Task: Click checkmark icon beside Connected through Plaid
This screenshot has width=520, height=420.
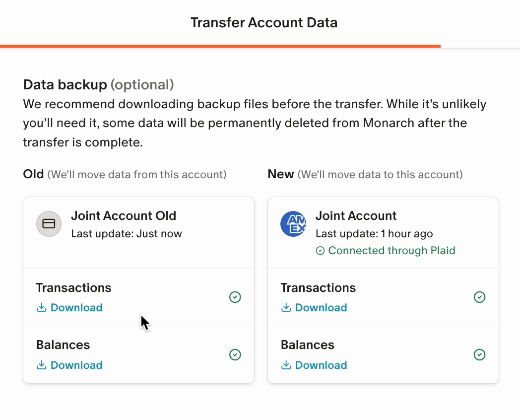Action: pos(320,251)
